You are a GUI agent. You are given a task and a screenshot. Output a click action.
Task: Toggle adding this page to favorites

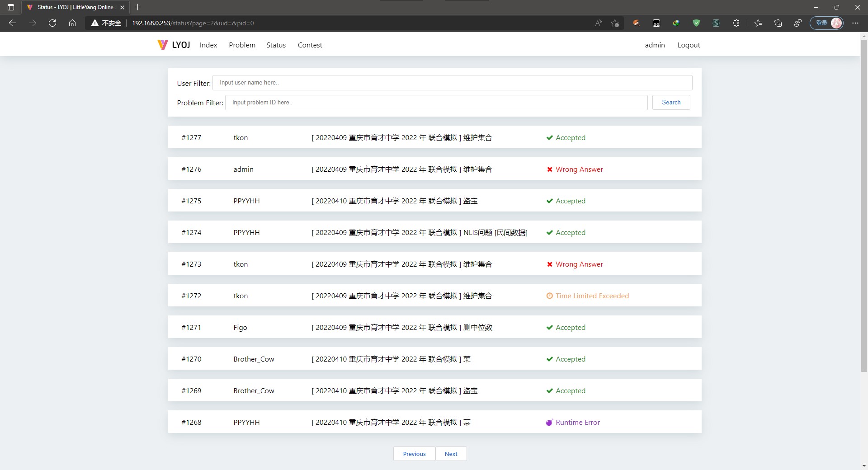click(x=615, y=23)
